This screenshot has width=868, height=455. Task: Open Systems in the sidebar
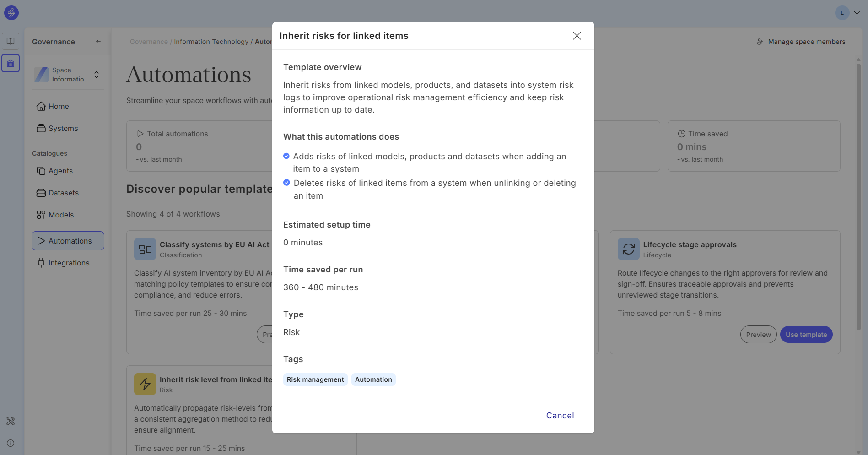[x=63, y=128]
